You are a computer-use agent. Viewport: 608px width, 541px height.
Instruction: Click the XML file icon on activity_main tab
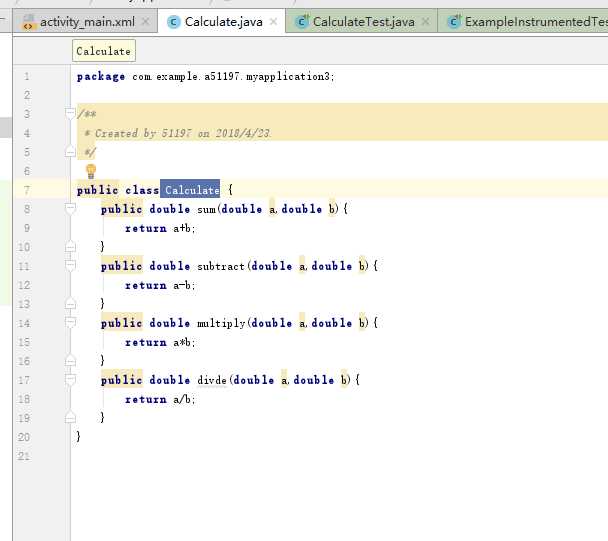(28, 22)
